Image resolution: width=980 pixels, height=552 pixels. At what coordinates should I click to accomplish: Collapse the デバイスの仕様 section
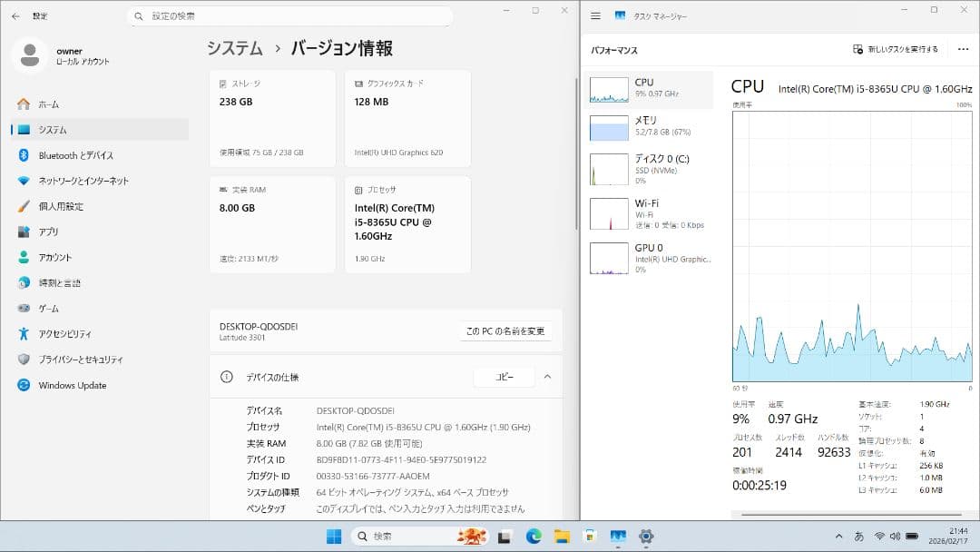(x=546, y=376)
